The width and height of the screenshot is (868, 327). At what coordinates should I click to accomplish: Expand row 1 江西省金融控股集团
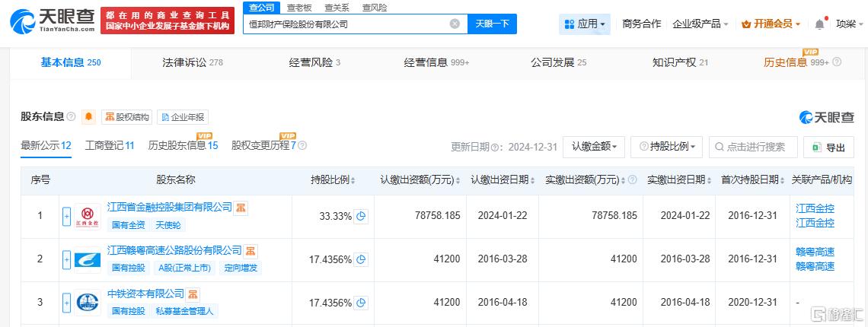point(66,216)
